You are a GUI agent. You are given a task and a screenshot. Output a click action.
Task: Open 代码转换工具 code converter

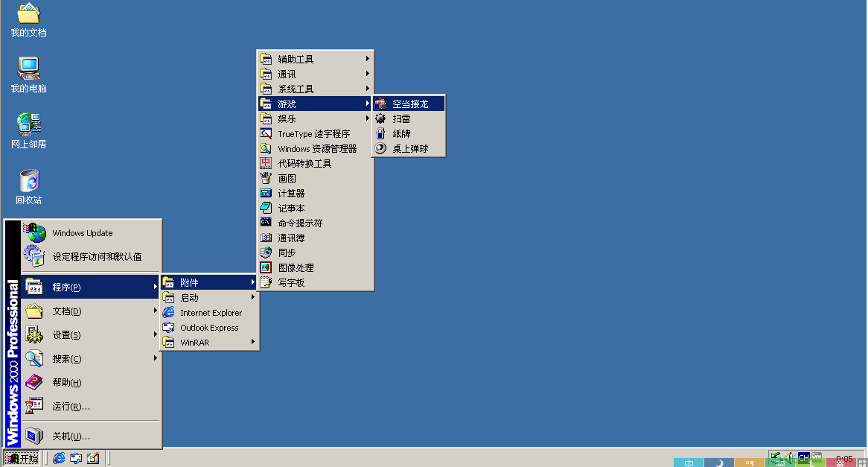[316, 163]
